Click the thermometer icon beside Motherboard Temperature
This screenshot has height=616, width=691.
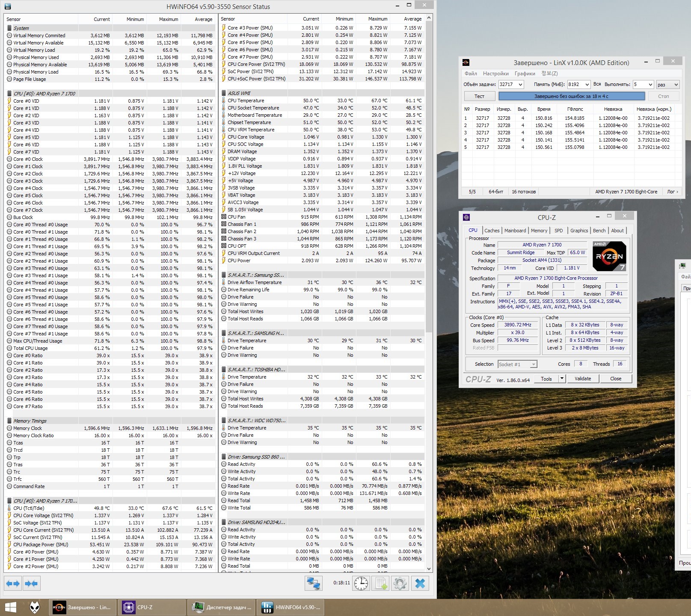pyautogui.click(x=224, y=115)
